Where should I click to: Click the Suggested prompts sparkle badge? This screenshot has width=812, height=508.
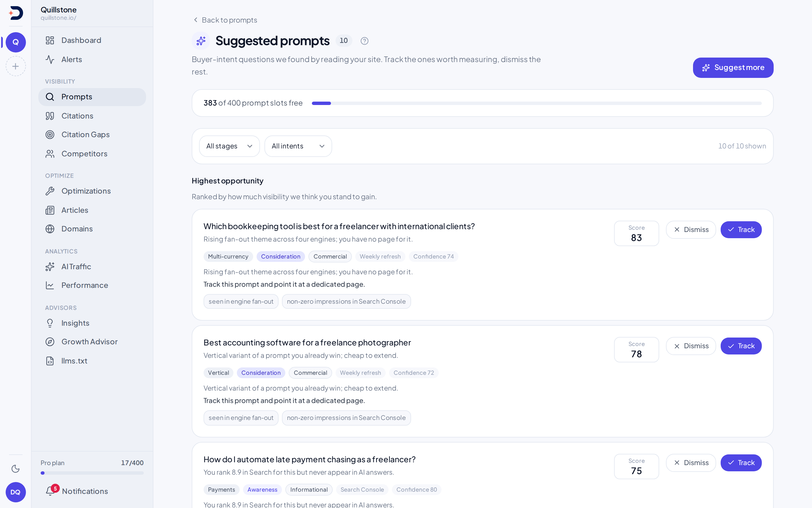pyautogui.click(x=201, y=41)
